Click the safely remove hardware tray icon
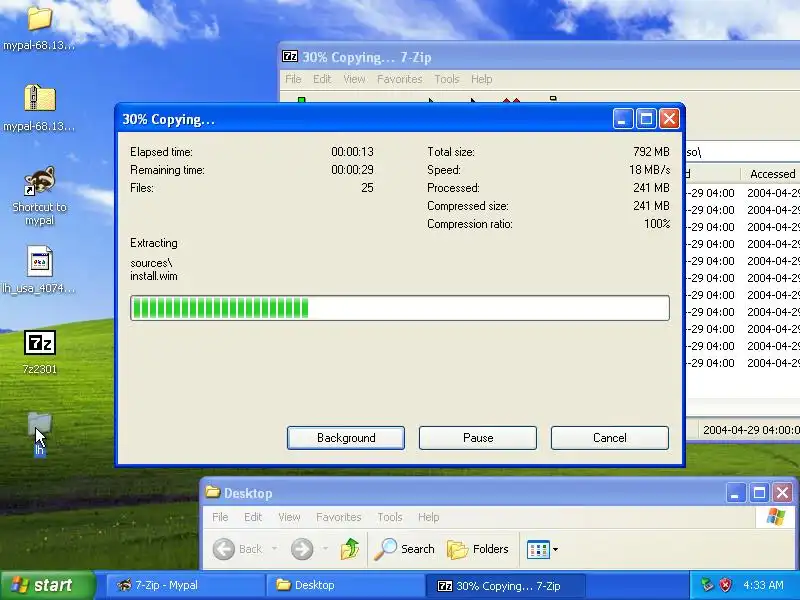The height and width of the screenshot is (600, 800). tap(707, 585)
